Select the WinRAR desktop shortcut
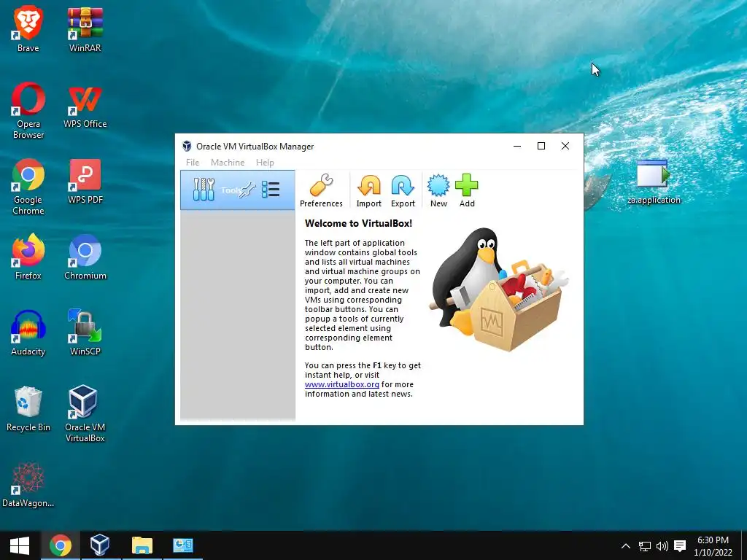The width and height of the screenshot is (747, 560). tap(85, 29)
